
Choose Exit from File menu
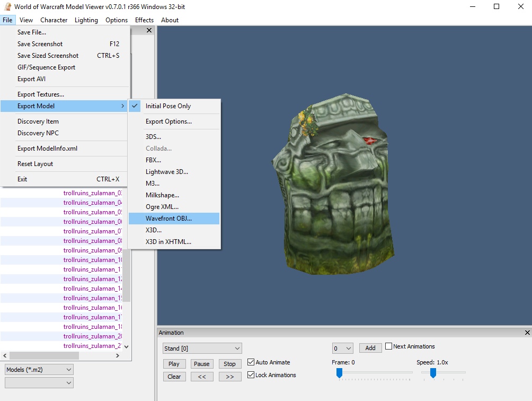64,179
